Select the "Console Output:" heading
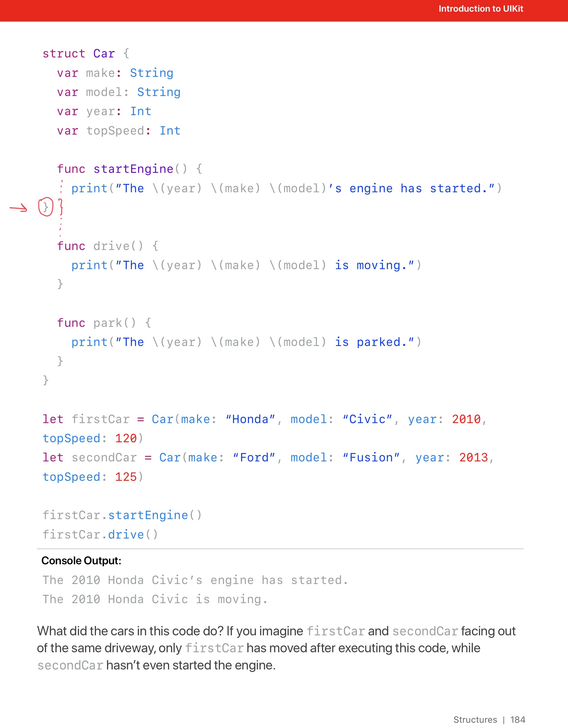The width and height of the screenshot is (568, 728). coord(81,561)
